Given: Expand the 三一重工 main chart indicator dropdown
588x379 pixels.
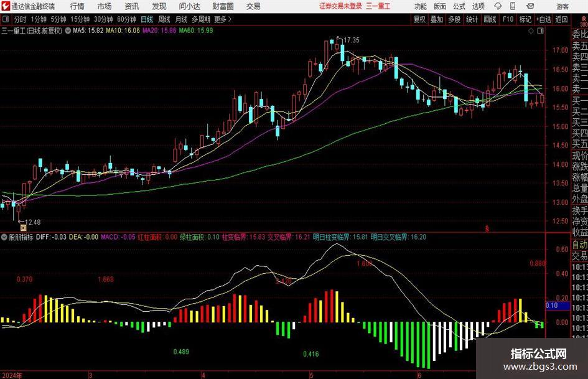Looking at the screenshot, I should tap(68, 30).
